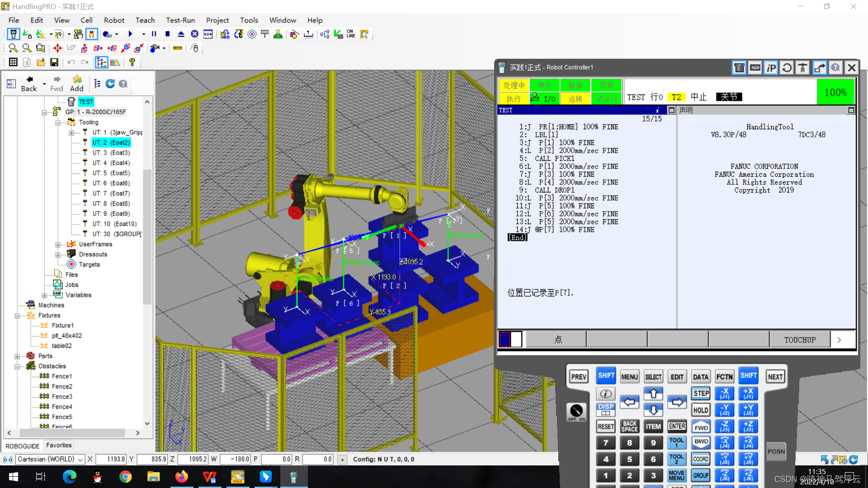Switch to the Favorites tab

click(59, 446)
